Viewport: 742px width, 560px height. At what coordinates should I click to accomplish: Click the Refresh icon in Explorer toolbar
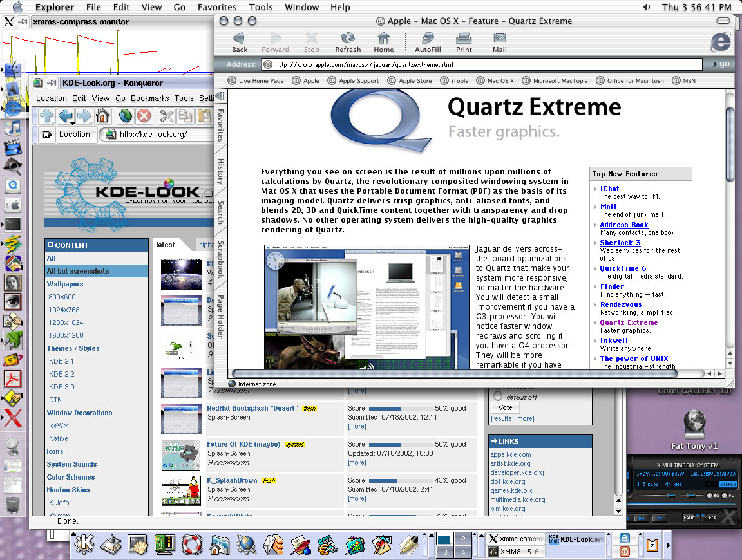pyautogui.click(x=348, y=42)
